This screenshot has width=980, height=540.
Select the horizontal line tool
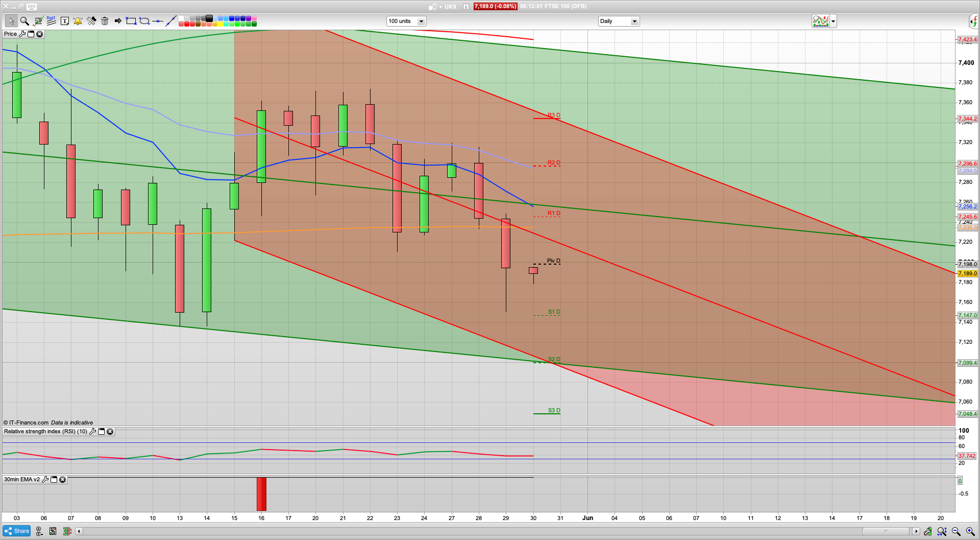tap(158, 21)
